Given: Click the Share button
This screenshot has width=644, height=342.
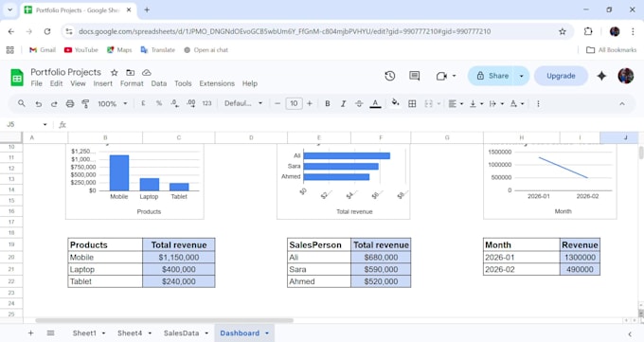Looking at the screenshot, I should pos(492,76).
